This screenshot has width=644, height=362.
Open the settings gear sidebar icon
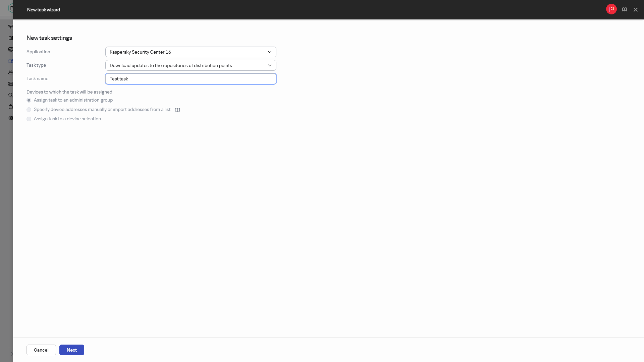11,118
